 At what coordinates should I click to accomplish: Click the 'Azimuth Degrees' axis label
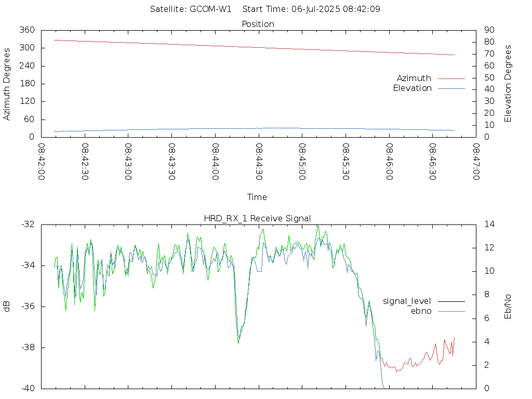pos(6,84)
